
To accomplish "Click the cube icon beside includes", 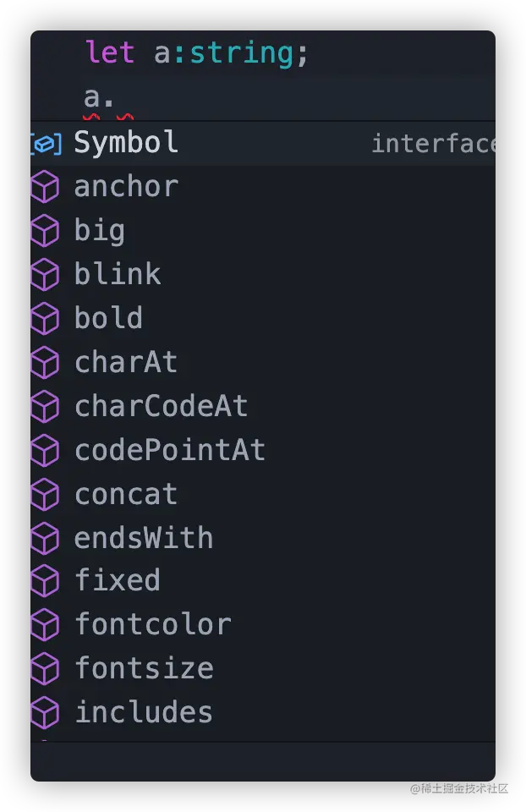I will (x=45, y=713).
